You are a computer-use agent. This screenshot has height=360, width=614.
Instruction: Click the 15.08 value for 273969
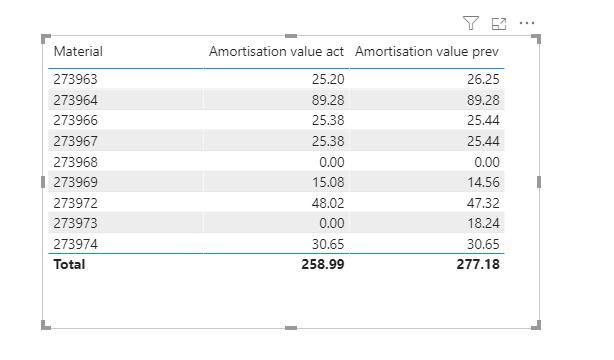pos(328,182)
